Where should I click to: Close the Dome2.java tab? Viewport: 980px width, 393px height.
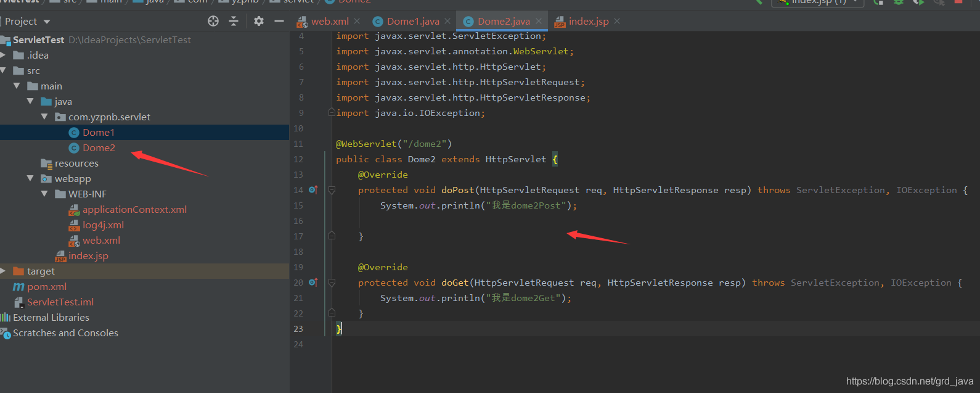pyautogui.click(x=539, y=21)
